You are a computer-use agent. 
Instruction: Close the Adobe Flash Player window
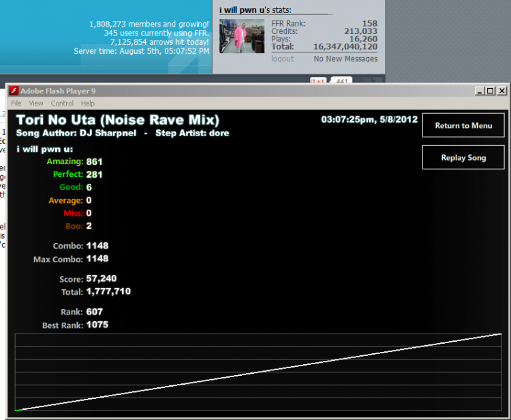point(502,91)
